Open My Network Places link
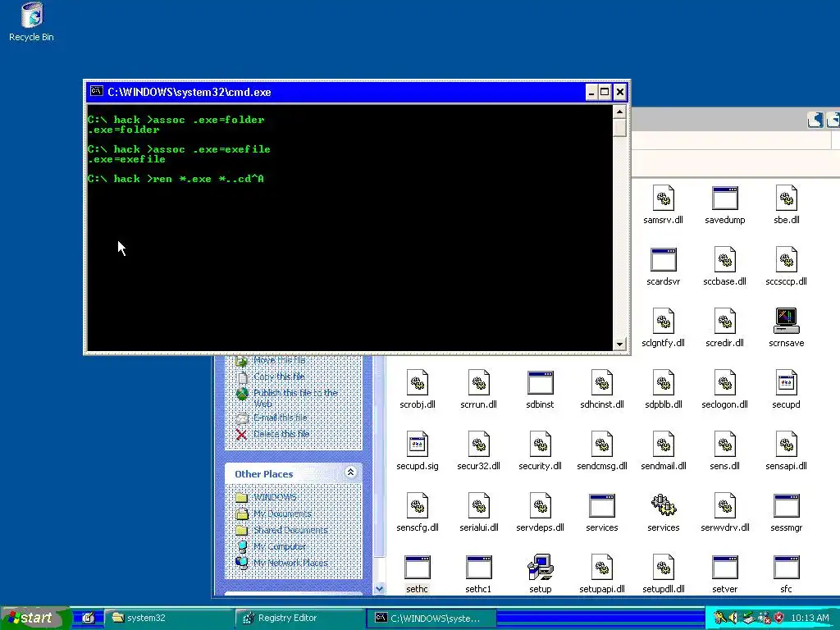Image resolution: width=840 pixels, height=630 pixels. click(290, 563)
